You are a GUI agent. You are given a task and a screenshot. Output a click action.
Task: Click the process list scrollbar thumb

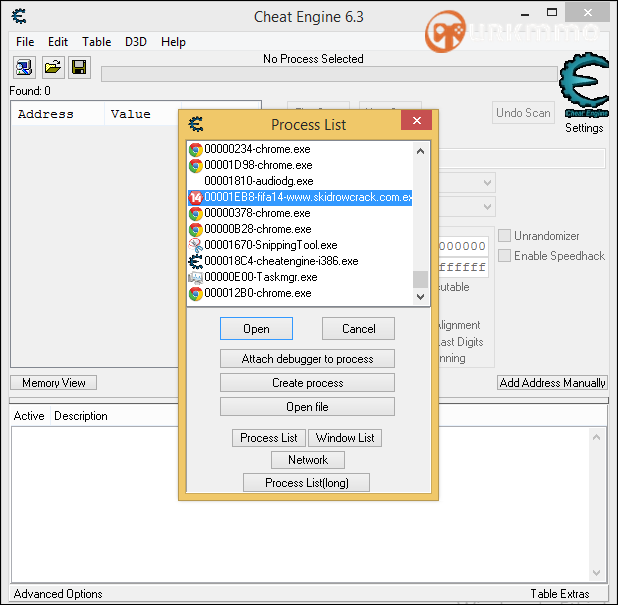point(421,279)
